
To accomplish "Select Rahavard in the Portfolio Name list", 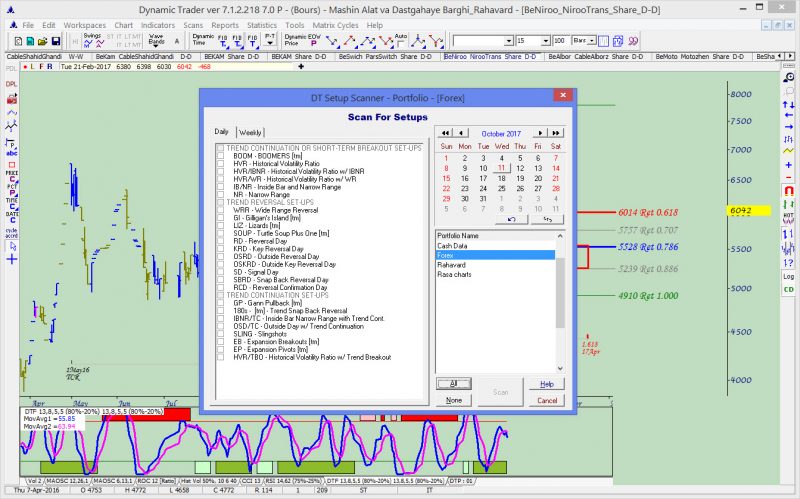I will coord(453,264).
